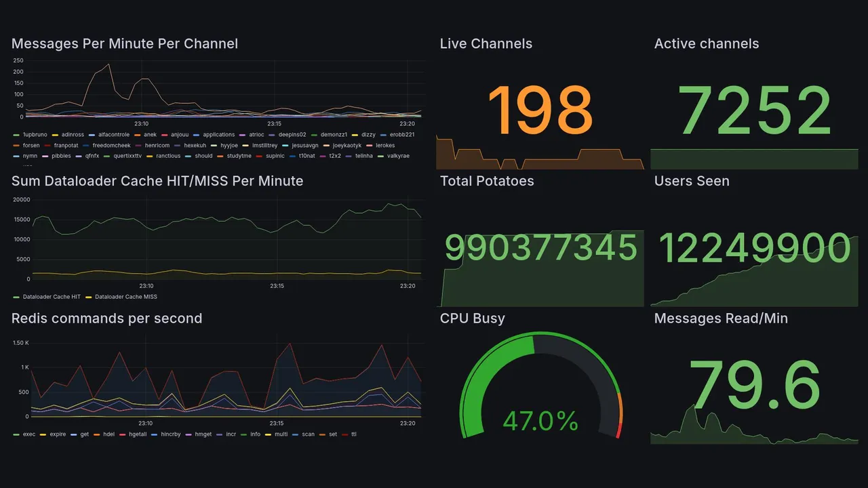This screenshot has width=868, height=488.
Task: Select the pibbies legend entry
Action: 57,156
